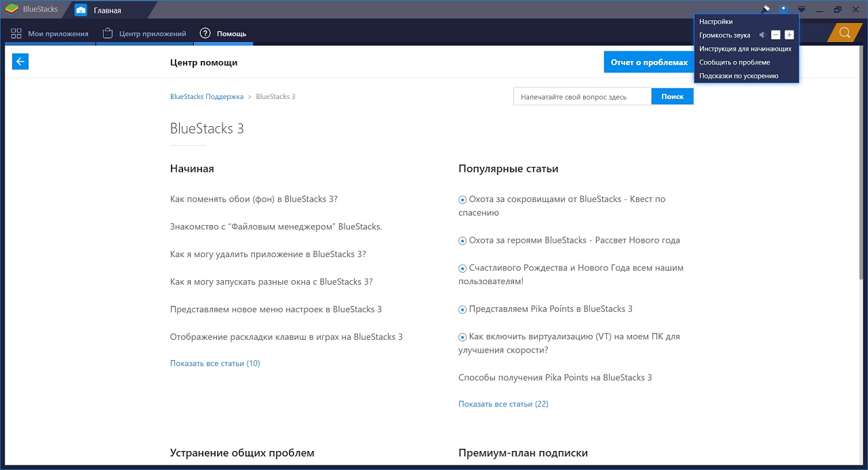Expand Показать все статьи (10) link

[x=215, y=364]
